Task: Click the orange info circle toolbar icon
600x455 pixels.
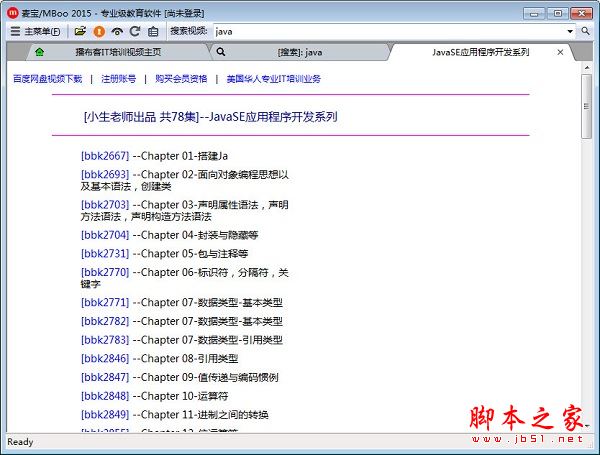Action: [x=99, y=31]
